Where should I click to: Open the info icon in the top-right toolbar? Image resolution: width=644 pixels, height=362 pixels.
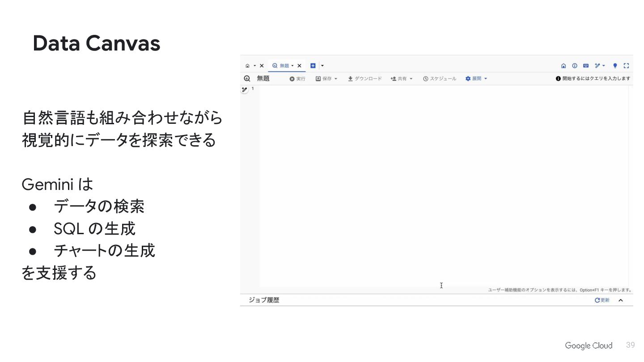coord(575,66)
